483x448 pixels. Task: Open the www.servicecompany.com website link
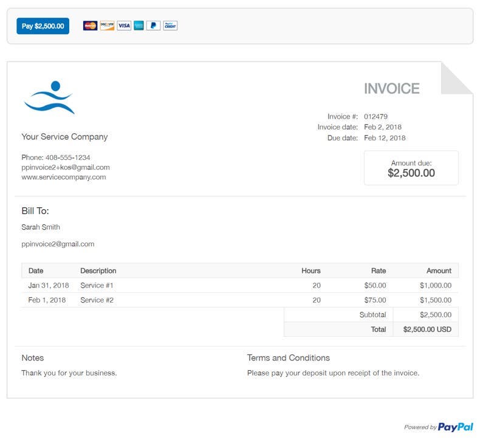pos(64,177)
